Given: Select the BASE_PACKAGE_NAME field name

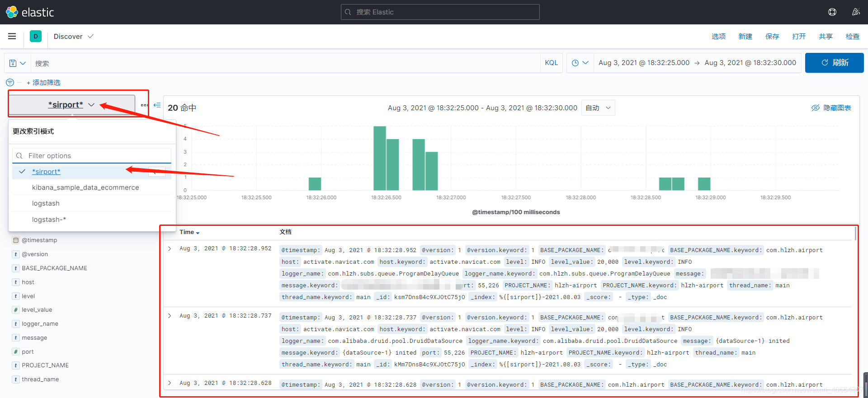Looking at the screenshot, I should [55, 268].
